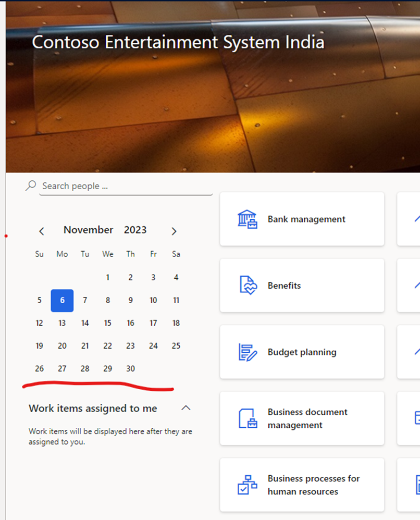Select November 10 in the calendar
Screen dimensions: 420x520
click(x=153, y=301)
